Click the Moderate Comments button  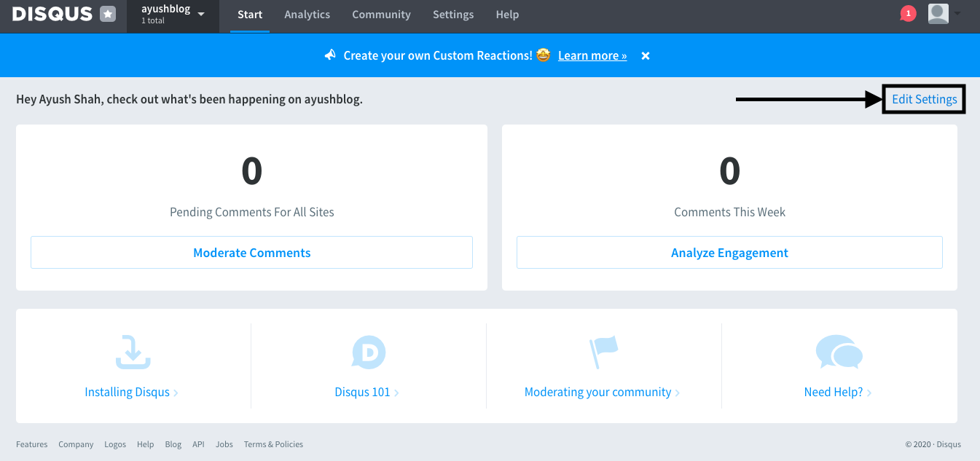coord(251,253)
